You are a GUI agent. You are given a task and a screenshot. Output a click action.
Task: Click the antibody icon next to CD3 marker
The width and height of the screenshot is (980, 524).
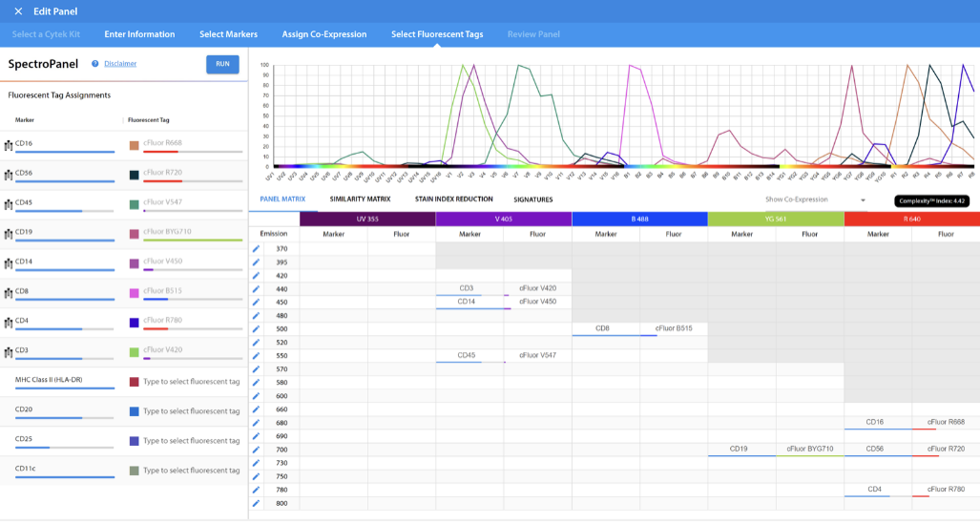8,351
